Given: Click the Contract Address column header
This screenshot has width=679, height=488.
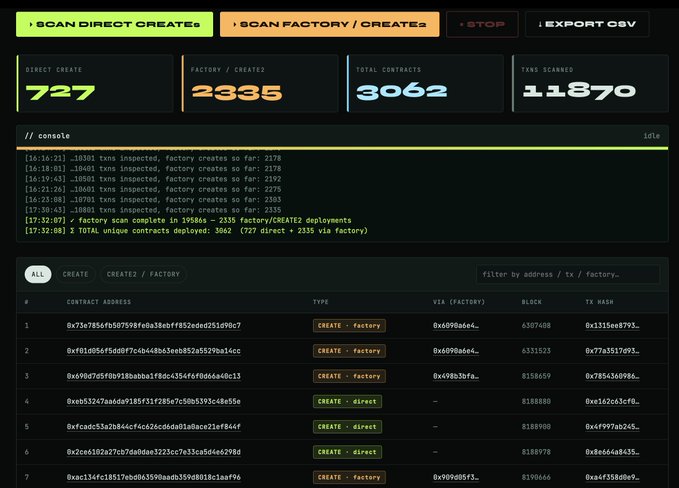Looking at the screenshot, I should pyautogui.click(x=99, y=302).
